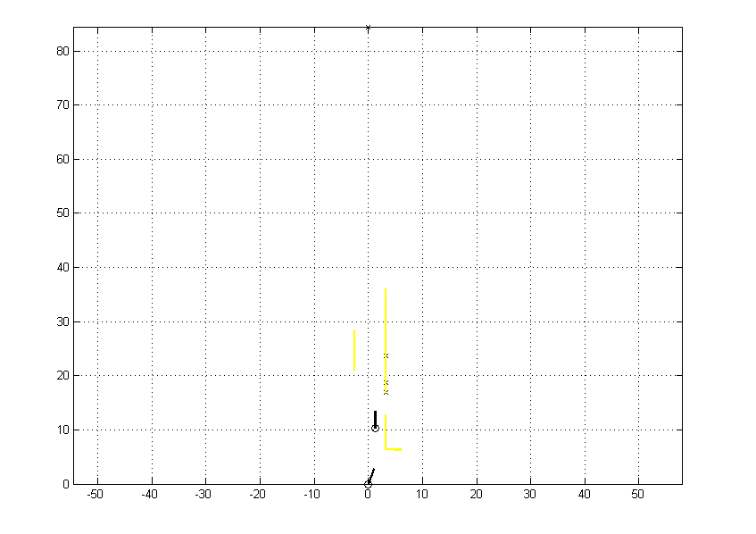Click the x-axis tick label 50
This screenshot has height=534, width=756.
click(638, 494)
